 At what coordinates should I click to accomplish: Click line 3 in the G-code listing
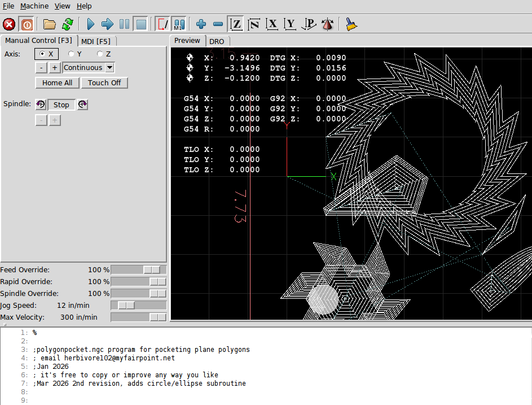click(141, 350)
